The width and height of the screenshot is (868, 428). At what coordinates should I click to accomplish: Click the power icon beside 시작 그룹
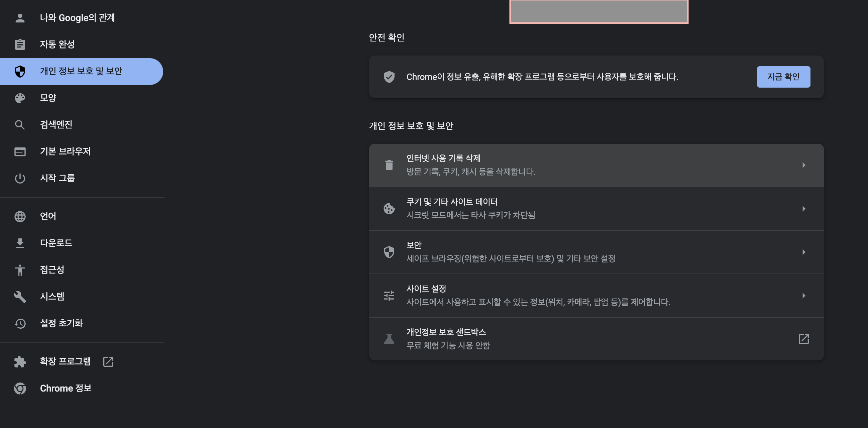click(x=20, y=178)
